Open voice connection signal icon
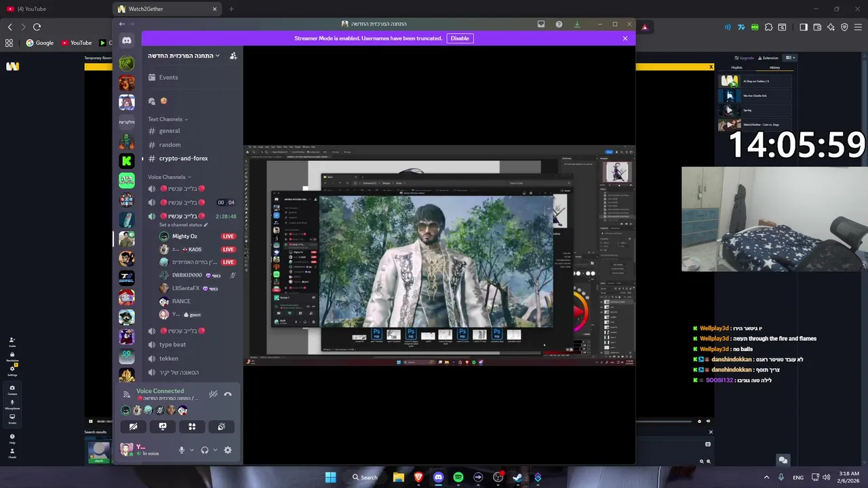Screen dimensions: 868x488 (x=126, y=394)
